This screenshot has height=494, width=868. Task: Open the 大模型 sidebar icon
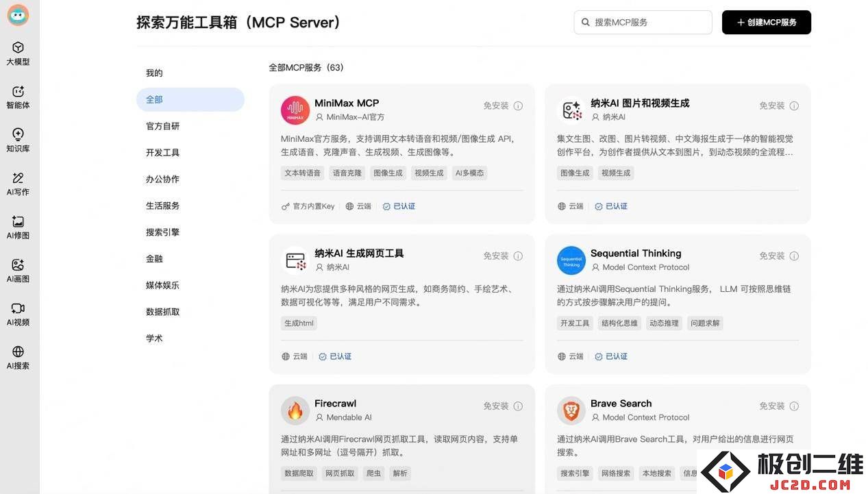click(x=18, y=47)
